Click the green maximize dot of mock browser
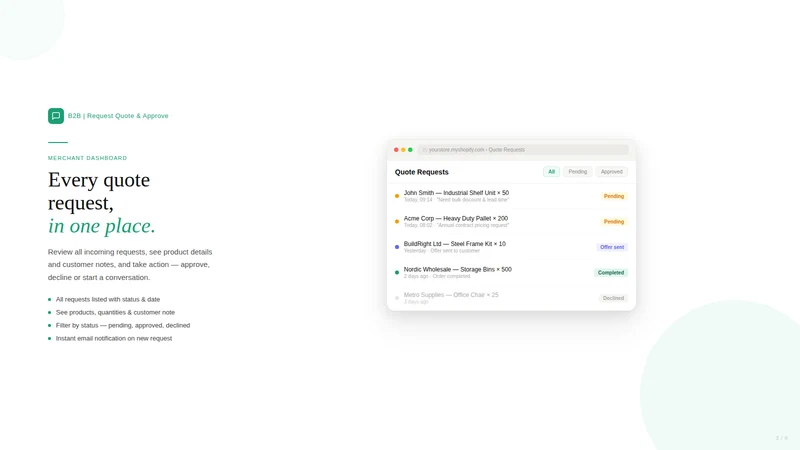This screenshot has height=450, width=800. tap(410, 150)
